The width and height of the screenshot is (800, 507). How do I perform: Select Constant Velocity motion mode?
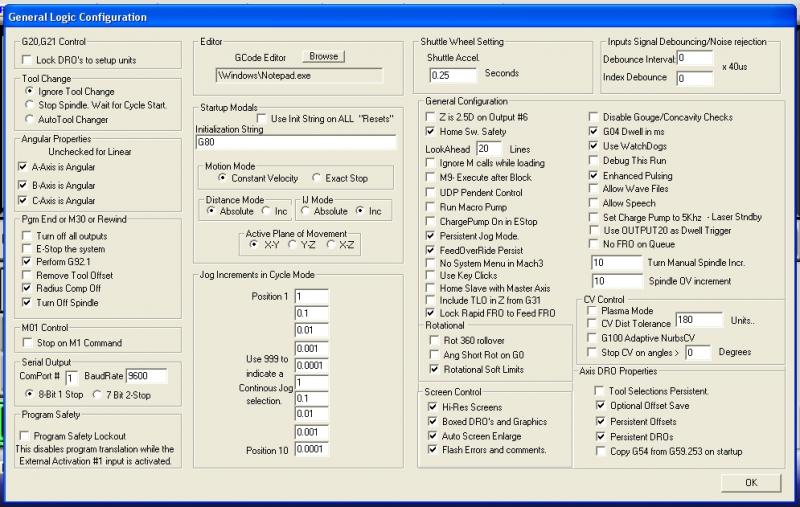(222, 178)
